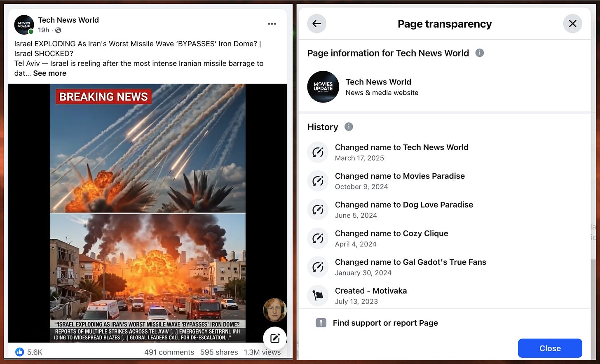
Task: Click the flag icon by Created - Motivaka
Action: (317, 296)
